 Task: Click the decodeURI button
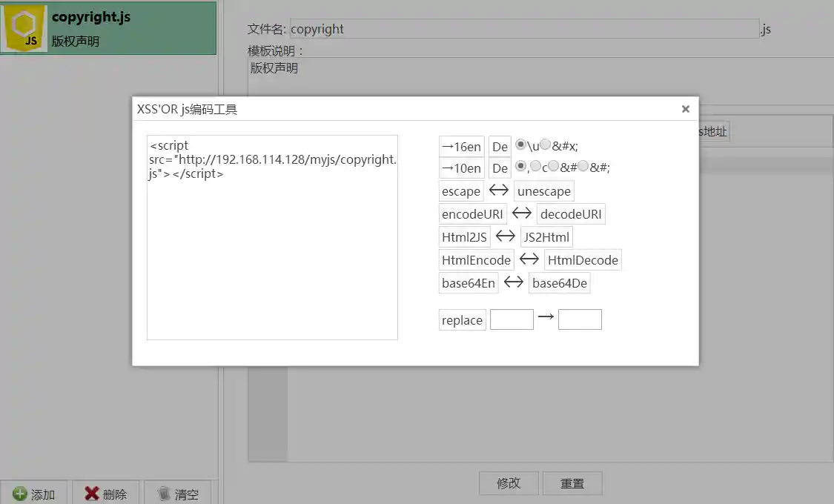pos(571,214)
